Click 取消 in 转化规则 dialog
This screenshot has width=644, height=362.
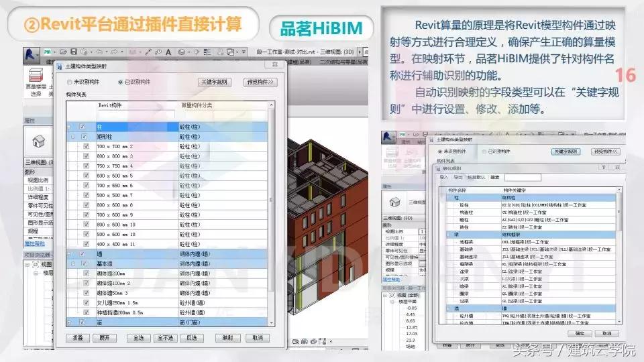pos(606,333)
